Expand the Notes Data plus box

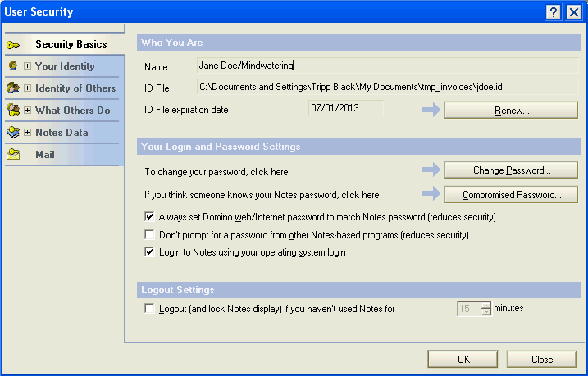pyautogui.click(x=27, y=133)
